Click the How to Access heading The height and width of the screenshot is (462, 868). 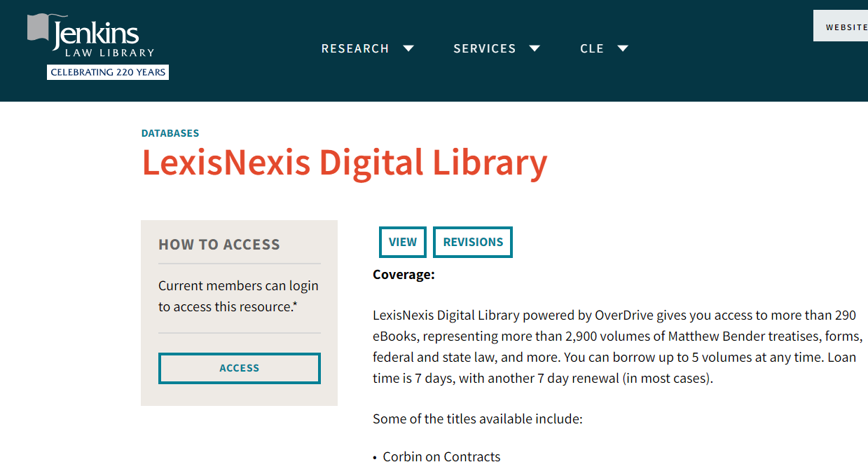[x=219, y=245]
